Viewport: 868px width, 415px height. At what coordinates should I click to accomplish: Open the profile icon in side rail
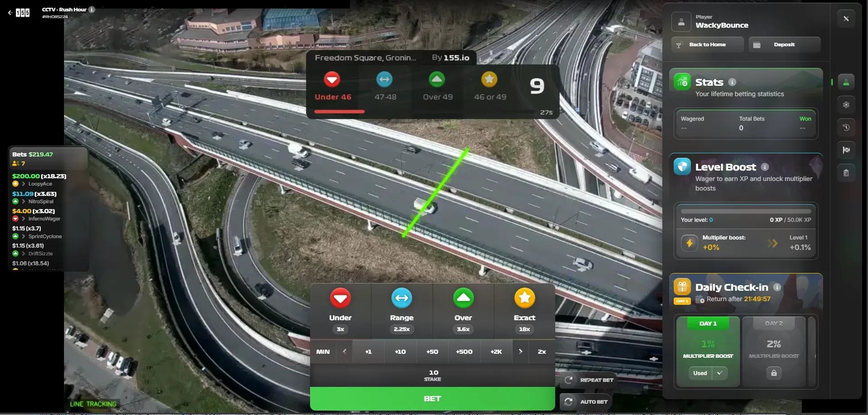(846, 82)
